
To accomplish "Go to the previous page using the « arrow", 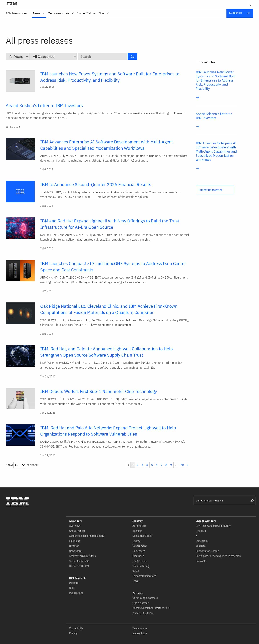I will pyautogui.click(x=128, y=465).
